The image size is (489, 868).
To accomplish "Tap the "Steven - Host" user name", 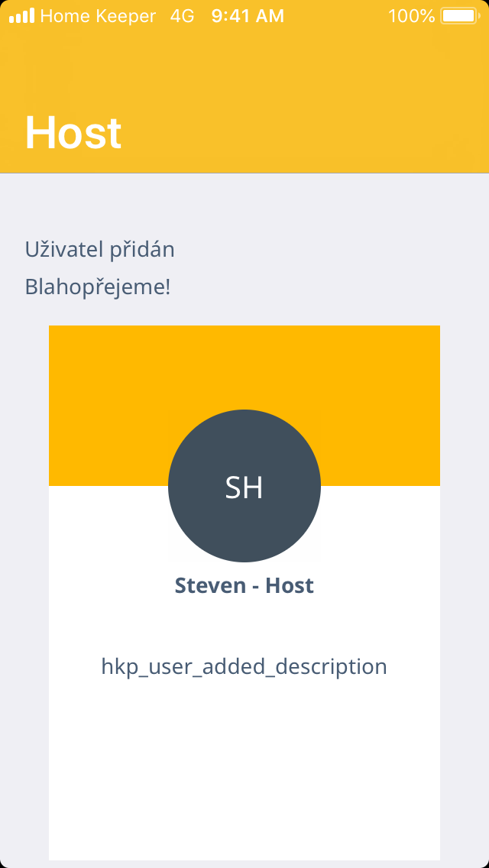I will [x=244, y=586].
